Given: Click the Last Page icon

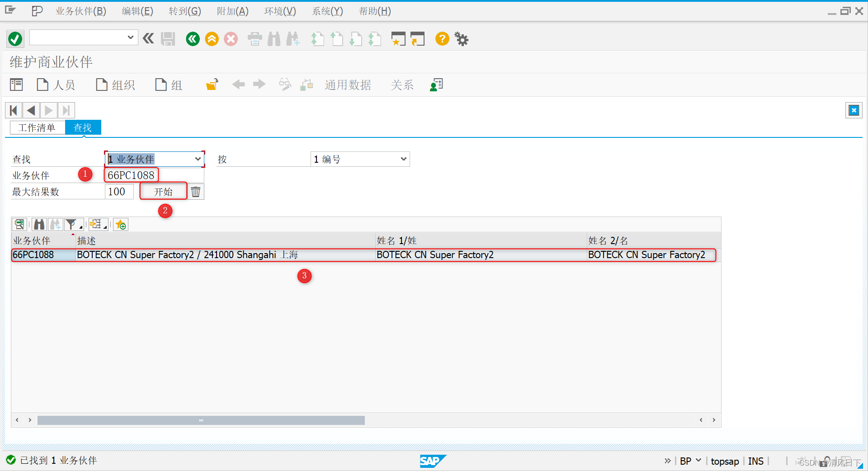Looking at the screenshot, I should click(x=375, y=39).
